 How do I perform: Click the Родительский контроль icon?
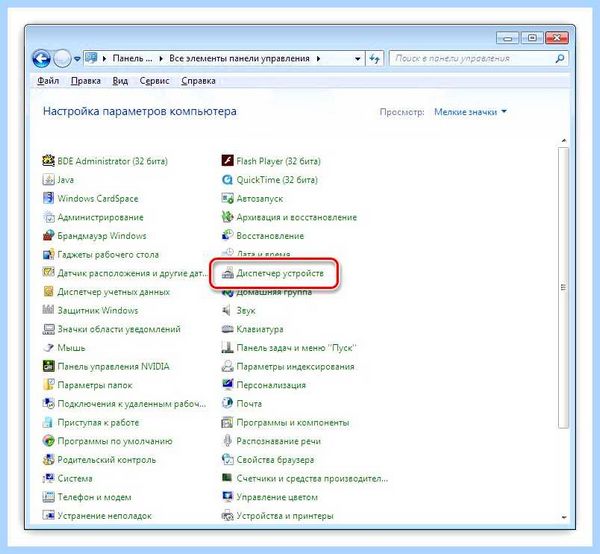(x=48, y=459)
